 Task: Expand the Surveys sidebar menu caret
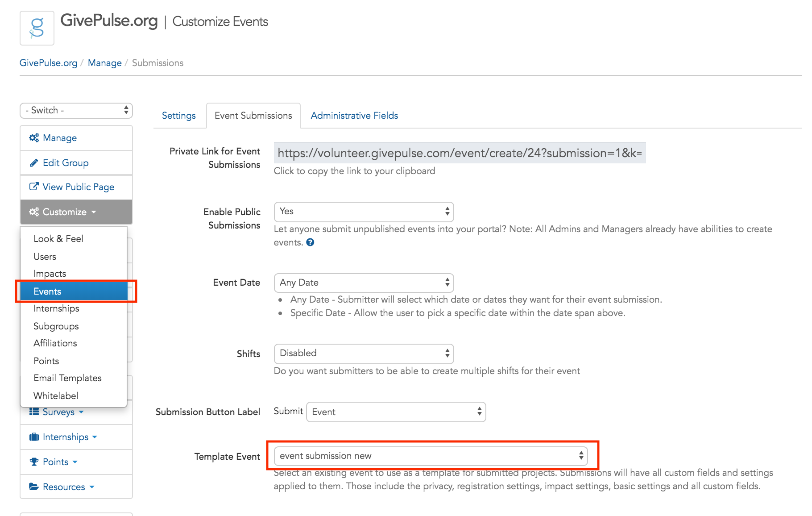[x=81, y=412]
